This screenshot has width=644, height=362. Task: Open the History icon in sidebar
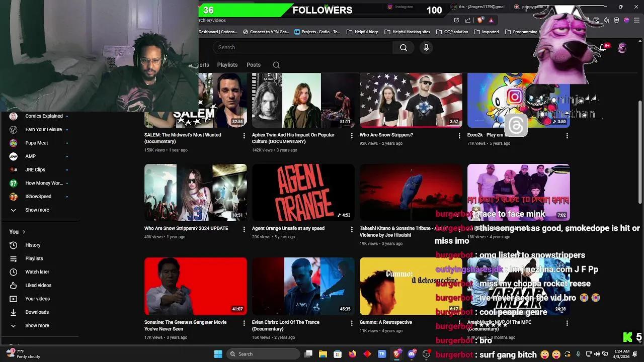point(14,245)
